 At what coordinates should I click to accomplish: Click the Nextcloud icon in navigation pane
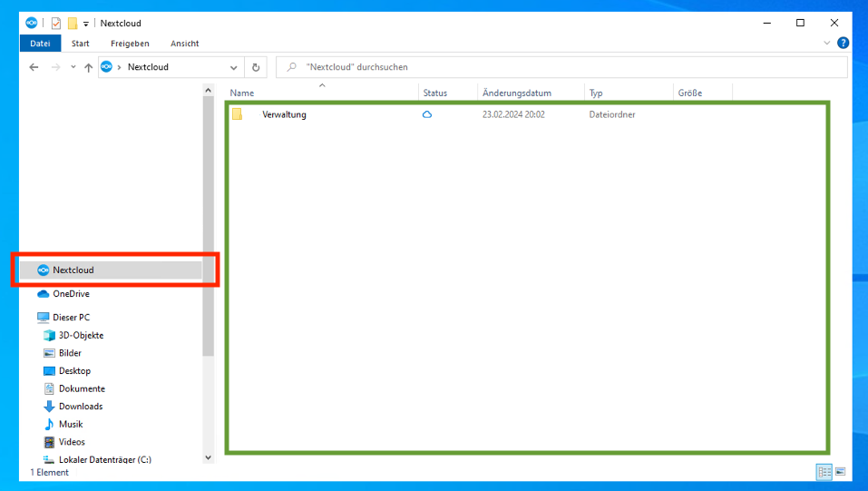(x=44, y=270)
